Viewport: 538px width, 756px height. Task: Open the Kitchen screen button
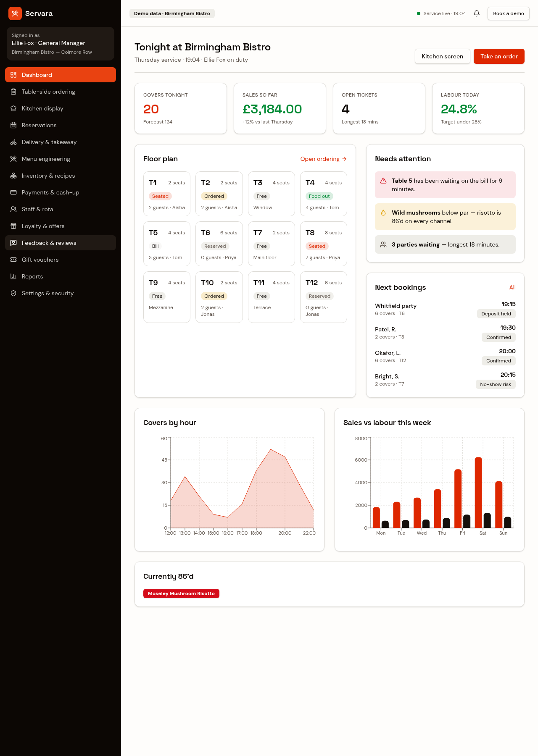pos(442,56)
